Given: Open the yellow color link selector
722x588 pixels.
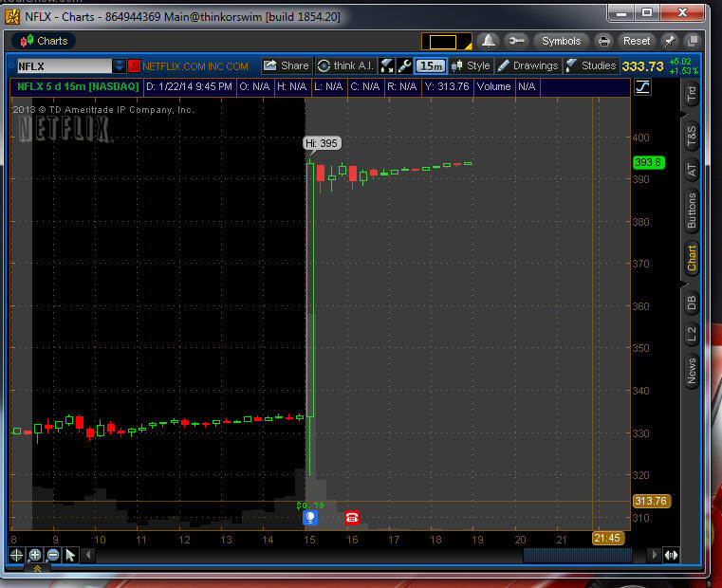Looking at the screenshot, I should 447,42.
